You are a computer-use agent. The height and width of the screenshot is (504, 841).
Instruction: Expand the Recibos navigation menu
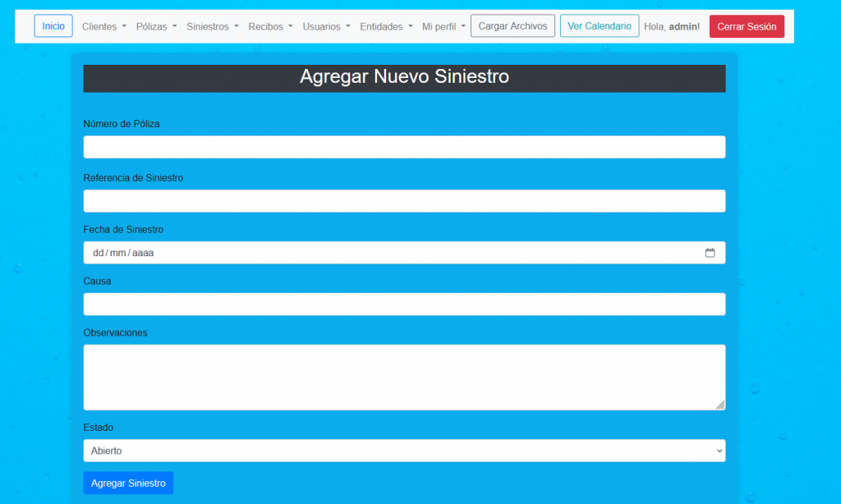tap(270, 26)
